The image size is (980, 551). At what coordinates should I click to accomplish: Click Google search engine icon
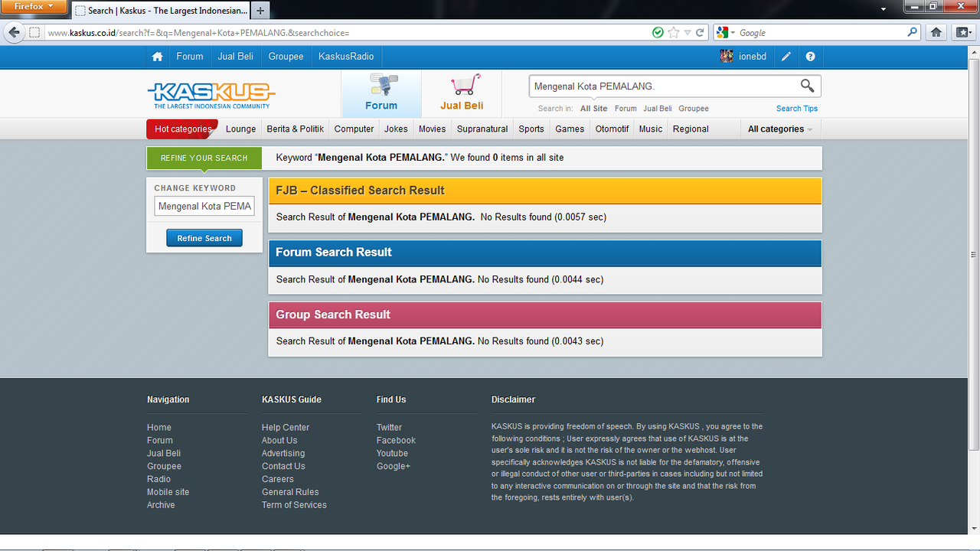[722, 33]
